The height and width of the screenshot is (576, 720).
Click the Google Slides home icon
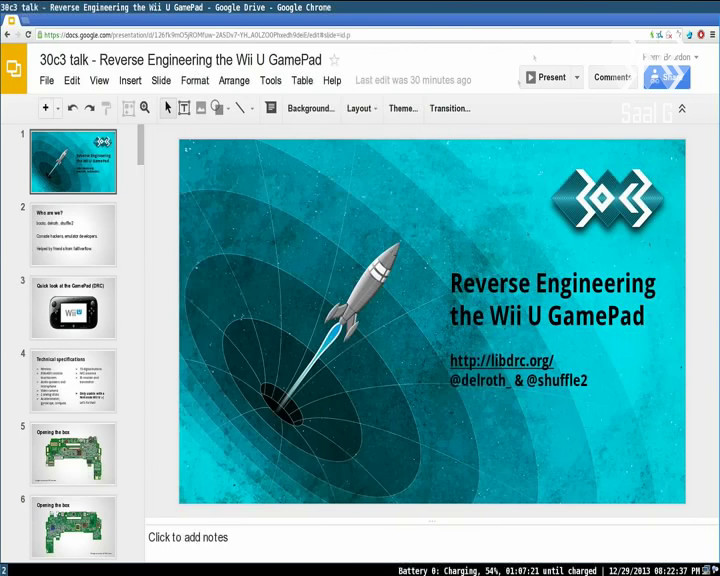point(13,69)
